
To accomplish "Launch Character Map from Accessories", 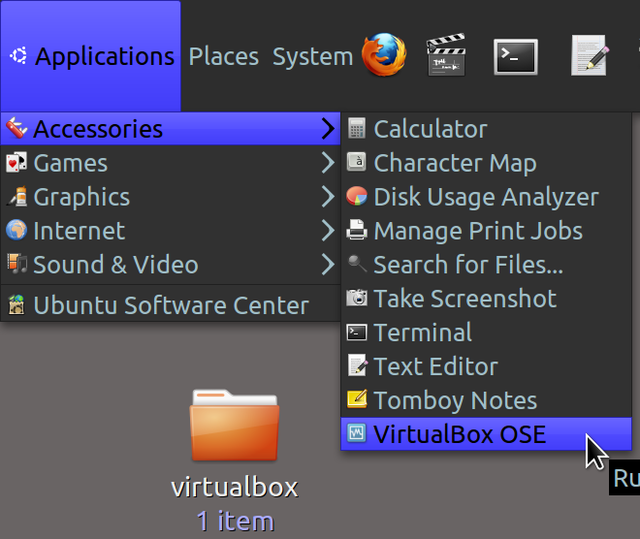I will tap(486, 162).
